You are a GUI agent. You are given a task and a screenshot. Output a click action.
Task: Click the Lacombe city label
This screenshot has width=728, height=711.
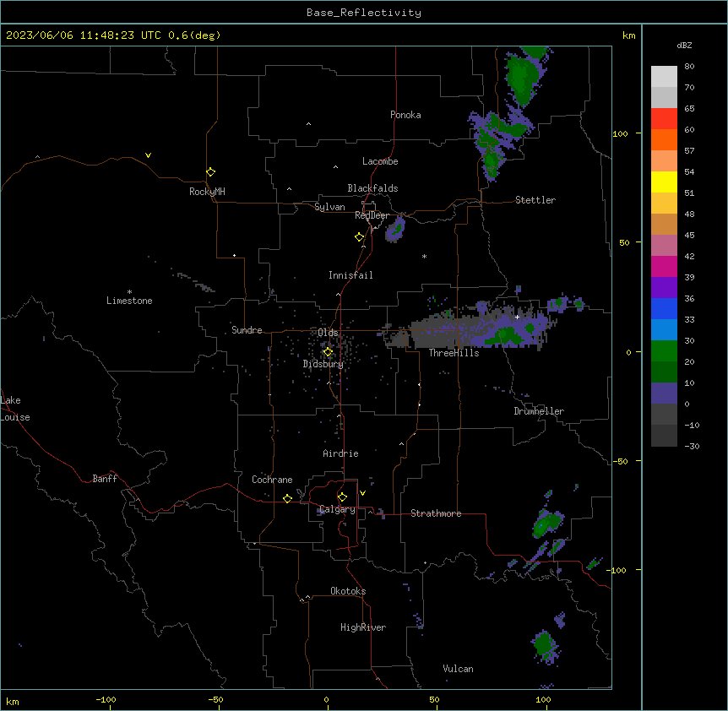380,161
